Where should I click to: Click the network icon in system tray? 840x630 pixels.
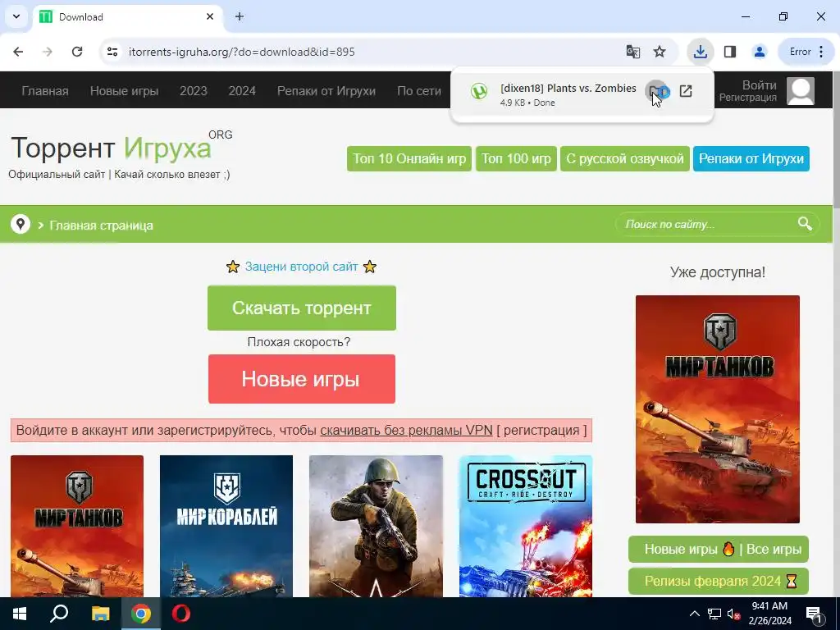pyautogui.click(x=714, y=614)
